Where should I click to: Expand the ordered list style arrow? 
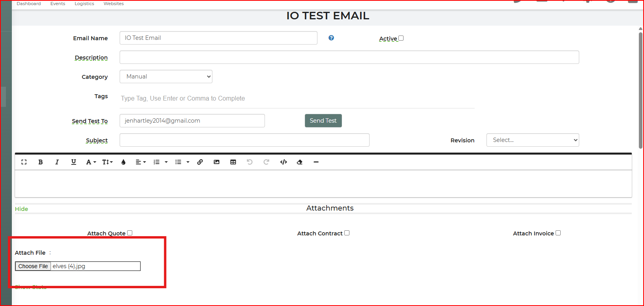(166, 162)
